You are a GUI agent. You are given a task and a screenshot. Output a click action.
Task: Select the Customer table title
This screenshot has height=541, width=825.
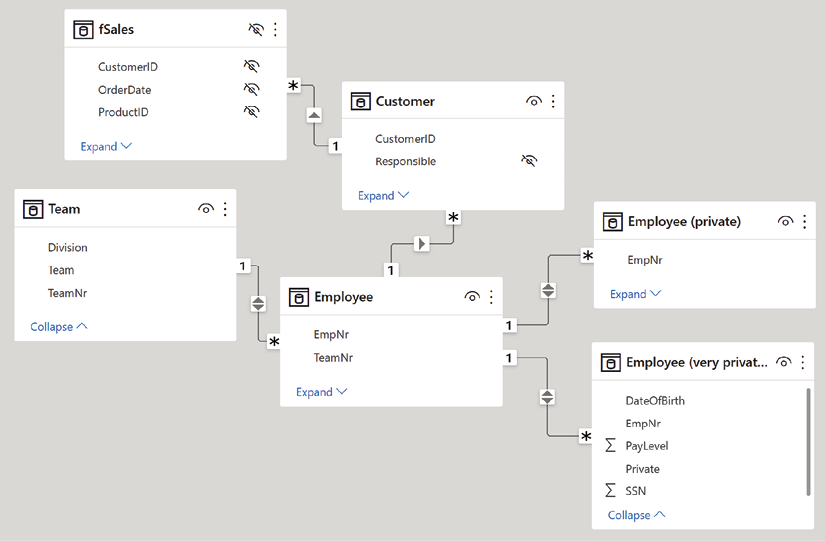coord(405,101)
